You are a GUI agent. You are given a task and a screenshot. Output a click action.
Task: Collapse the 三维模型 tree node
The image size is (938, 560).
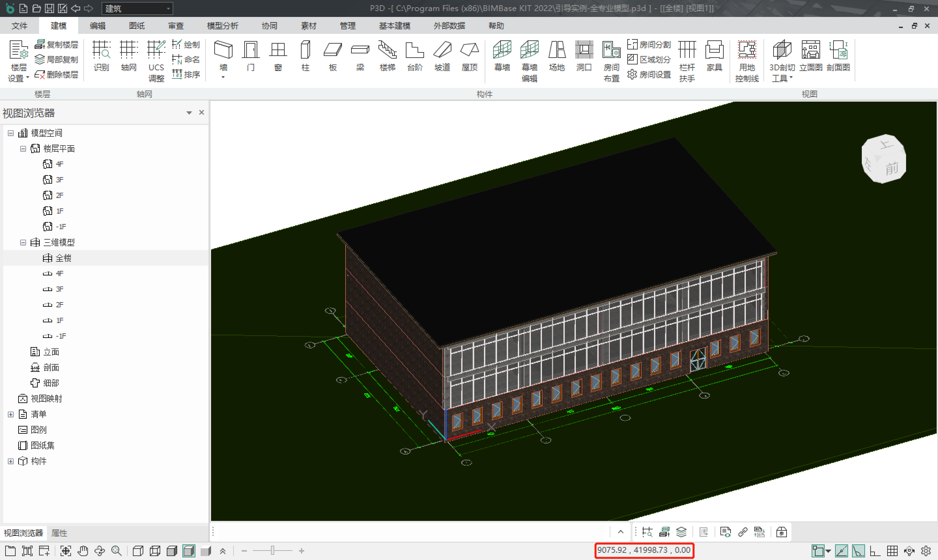click(23, 242)
